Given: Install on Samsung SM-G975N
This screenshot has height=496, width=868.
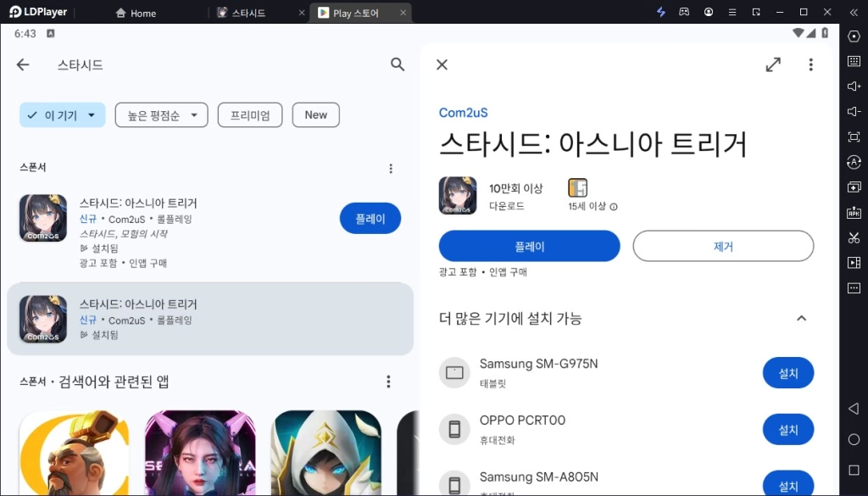Looking at the screenshot, I should (787, 373).
